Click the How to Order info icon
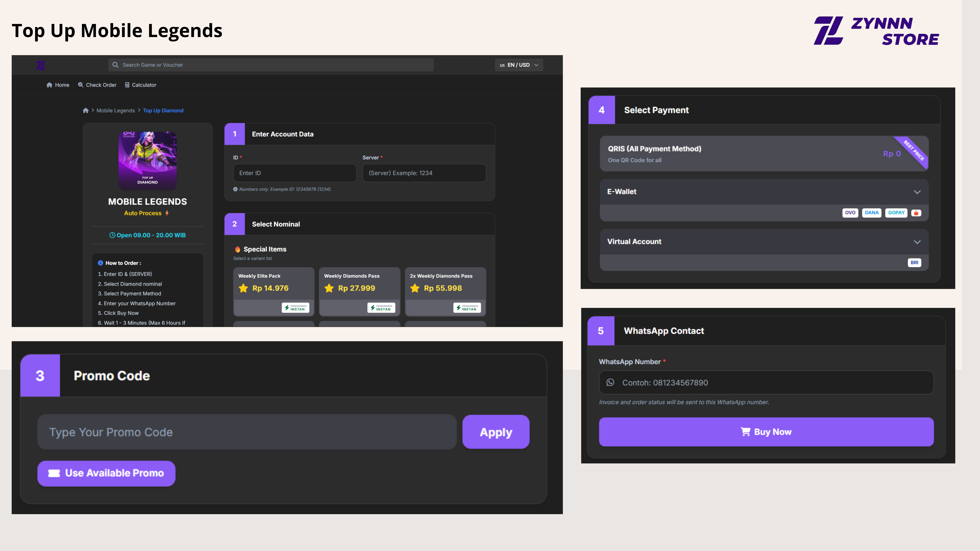The height and width of the screenshot is (551, 980). tap(100, 263)
